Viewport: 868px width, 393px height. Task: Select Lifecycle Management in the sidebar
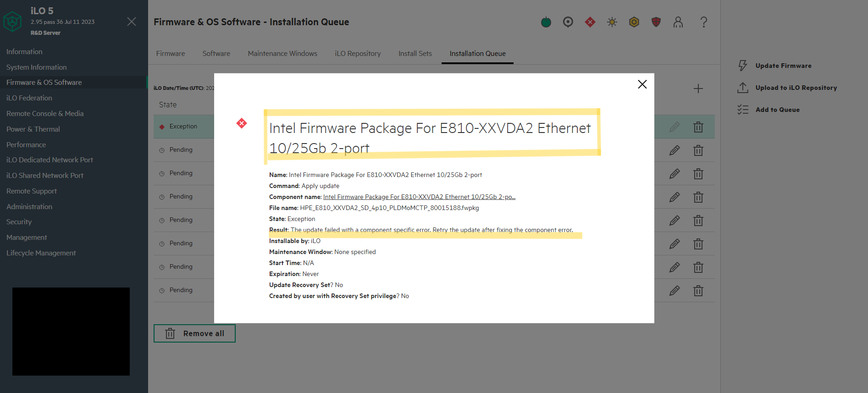(x=41, y=253)
